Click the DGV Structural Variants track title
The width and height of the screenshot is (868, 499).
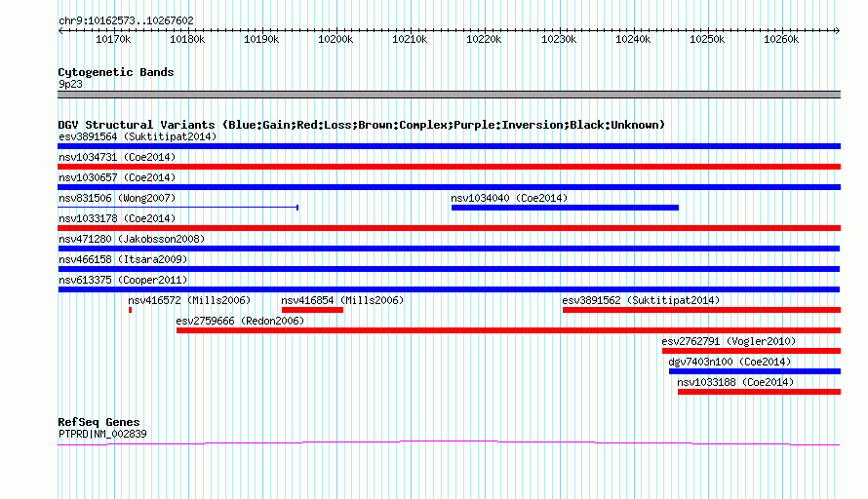point(361,125)
